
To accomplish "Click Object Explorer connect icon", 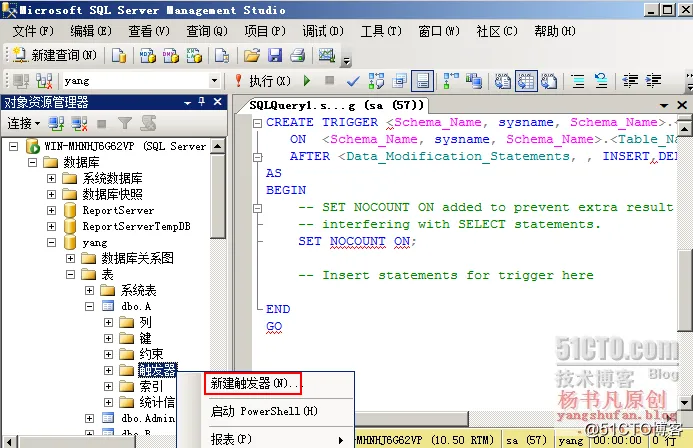I will pos(56,124).
